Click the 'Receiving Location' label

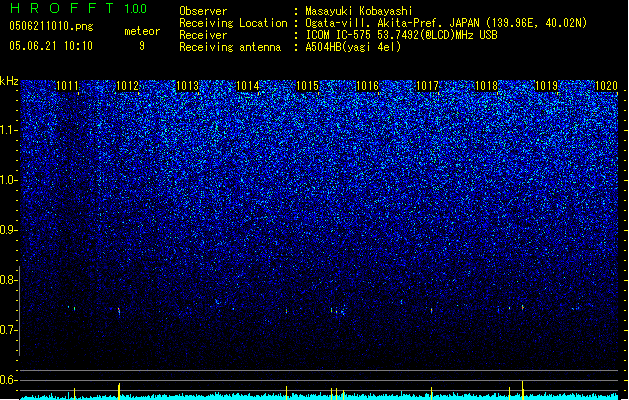point(233,23)
